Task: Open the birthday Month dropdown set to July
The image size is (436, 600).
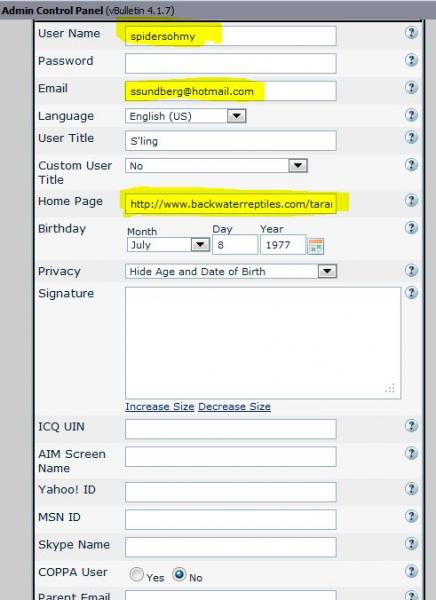Action: point(168,245)
